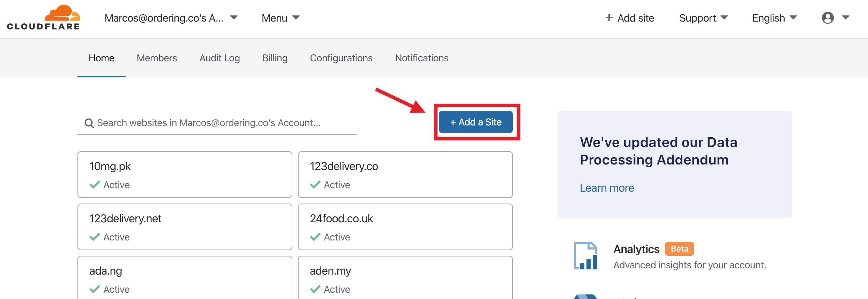Click the Beta badge next to Analytics
The height and width of the screenshot is (299, 868).
click(680, 249)
